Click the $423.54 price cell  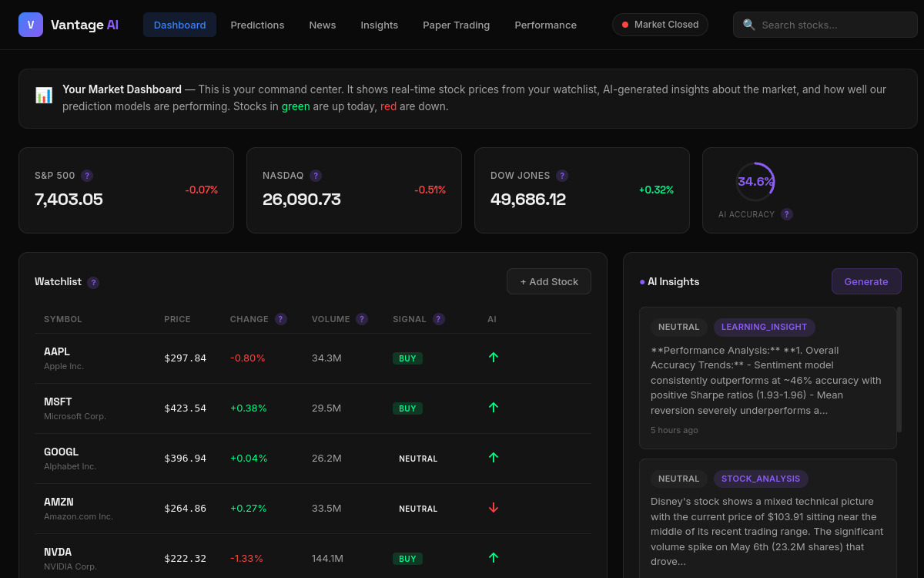click(x=186, y=408)
